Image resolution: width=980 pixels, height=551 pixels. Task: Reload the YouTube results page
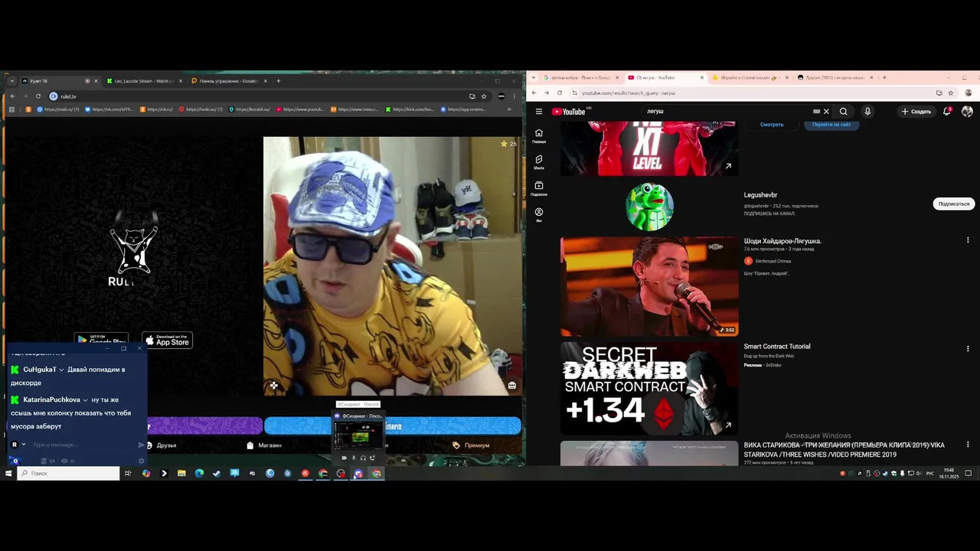559,93
